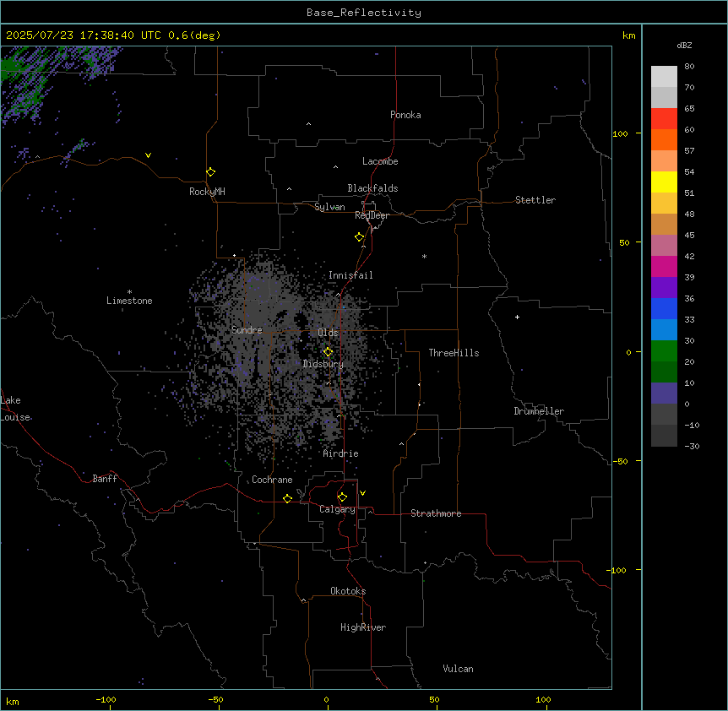Select the Banff label

click(105, 479)
